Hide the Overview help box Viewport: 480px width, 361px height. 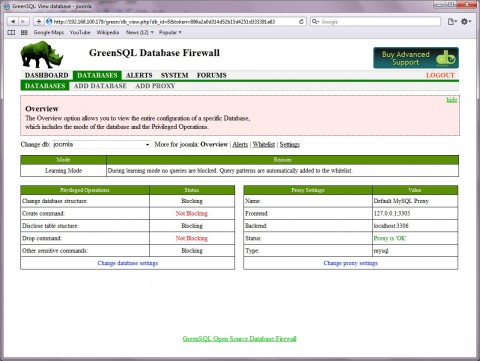452,100
